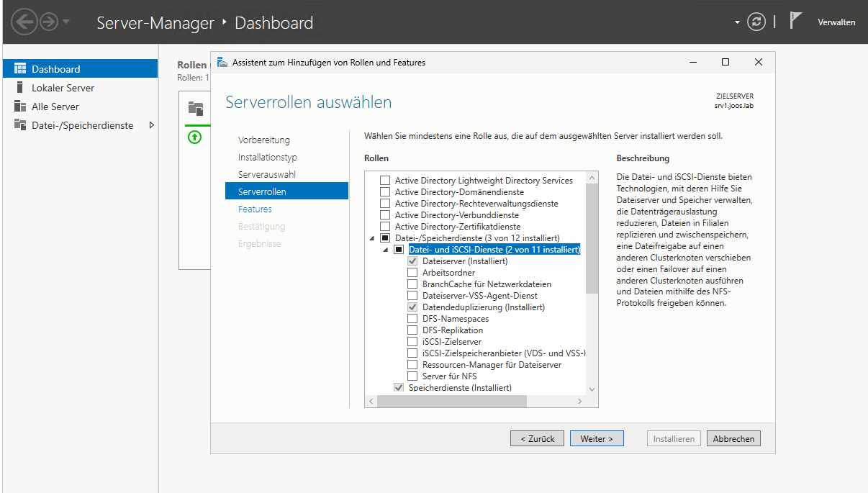Click the Weiter button
This screenshot has width=868, height=493.
(x=597, y=438)
